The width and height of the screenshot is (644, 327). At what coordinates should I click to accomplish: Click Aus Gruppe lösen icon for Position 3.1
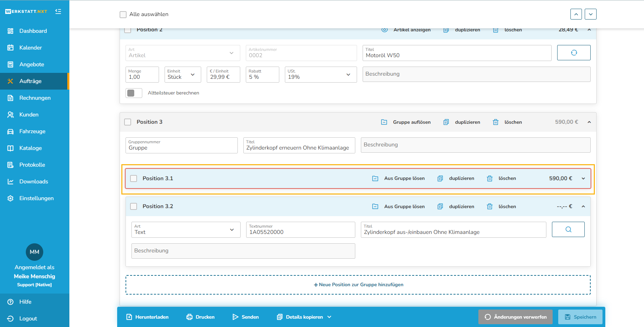click(x=375, y=178)
